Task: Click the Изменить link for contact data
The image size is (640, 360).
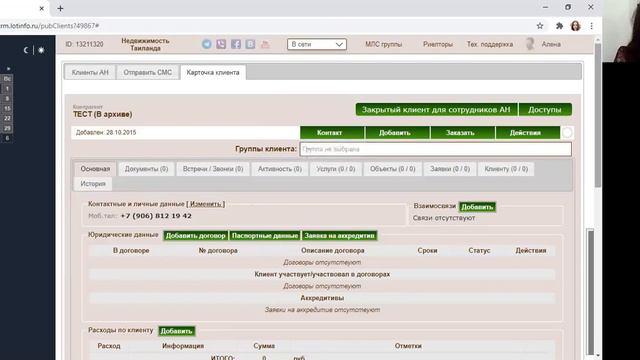Action: 206,204
